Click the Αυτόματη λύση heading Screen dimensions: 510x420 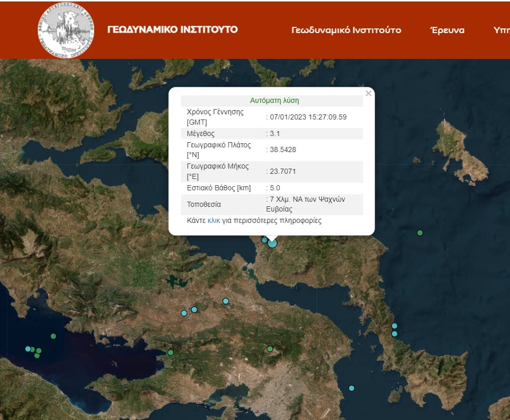tap(275, 100)
